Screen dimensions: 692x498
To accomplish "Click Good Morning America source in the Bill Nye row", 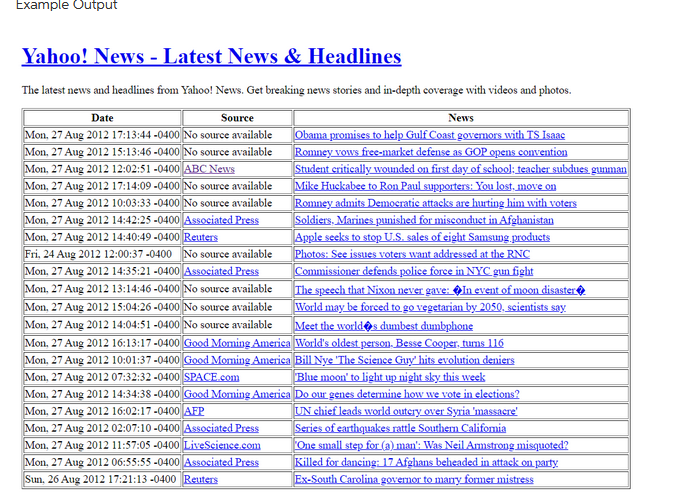I will click(x=237, y=360).
